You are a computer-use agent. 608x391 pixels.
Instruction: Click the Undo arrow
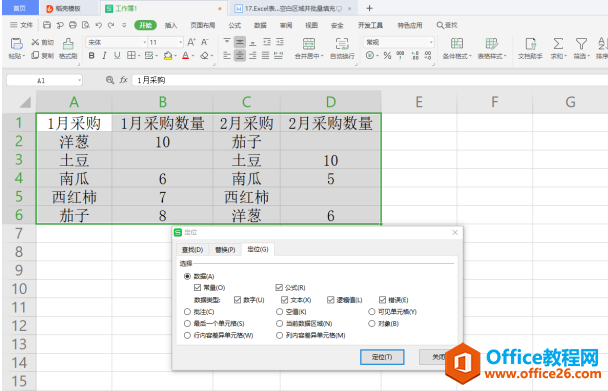pyautogui.click(x=98, y=25)
